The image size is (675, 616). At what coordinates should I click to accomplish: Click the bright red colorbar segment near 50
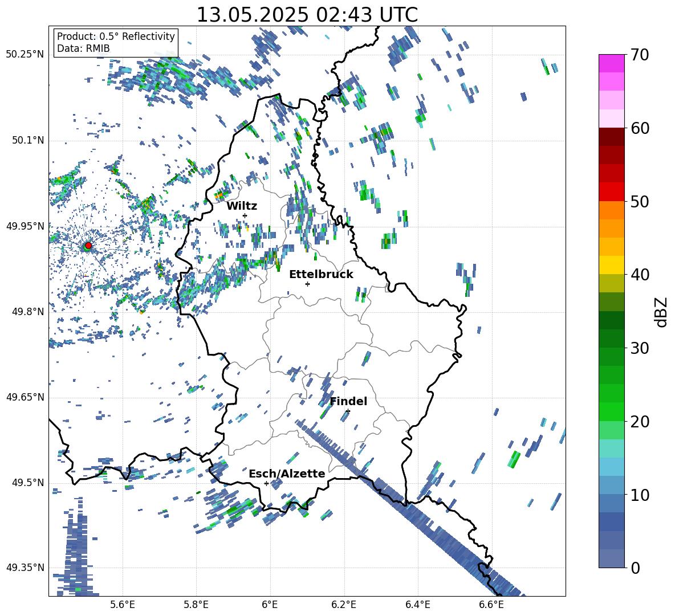611,192
